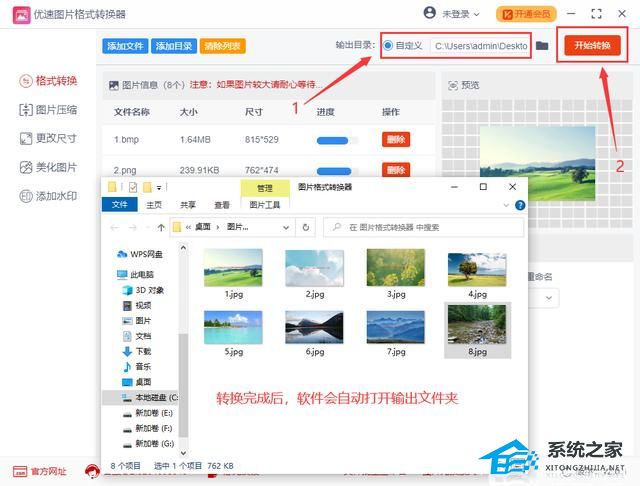Open the quick access toolbar customize dropdown
The height and width of the screenshot is (486, 640).
tap(159, 188)
